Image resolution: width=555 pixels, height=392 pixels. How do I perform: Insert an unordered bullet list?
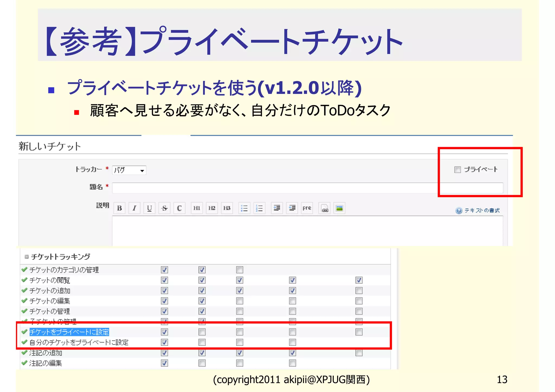point(244,208)
